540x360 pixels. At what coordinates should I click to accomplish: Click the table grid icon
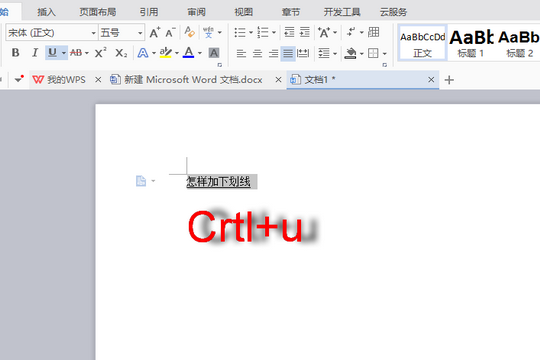(374, 32)
